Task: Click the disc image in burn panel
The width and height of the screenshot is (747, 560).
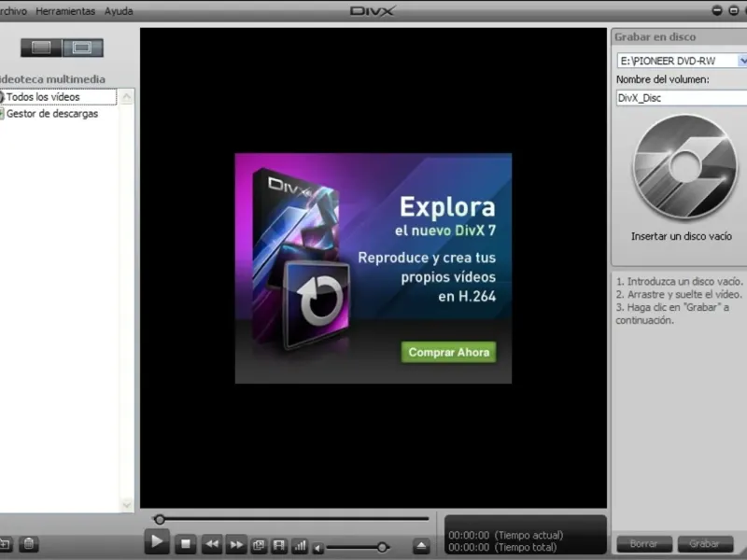Action: click(x=684, y=167)
